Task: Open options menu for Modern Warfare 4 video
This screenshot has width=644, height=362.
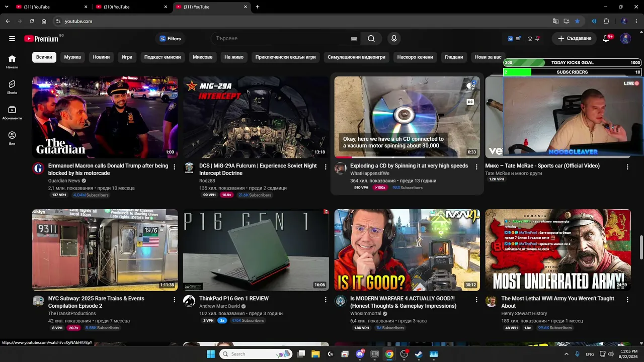Action: click(476, 300)
